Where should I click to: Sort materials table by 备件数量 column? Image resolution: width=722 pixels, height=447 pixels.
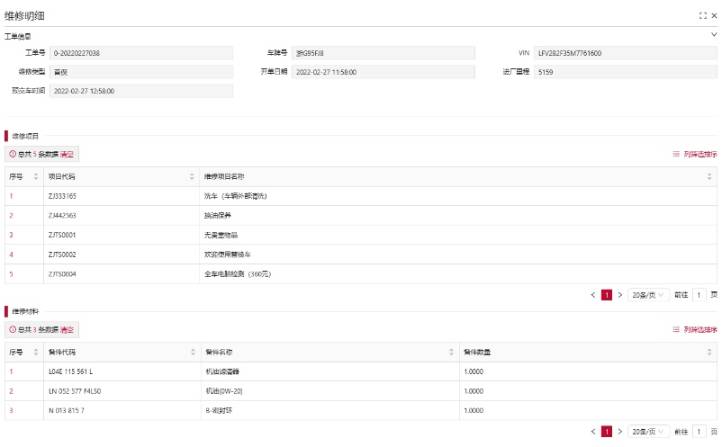[x=710, y=352]
